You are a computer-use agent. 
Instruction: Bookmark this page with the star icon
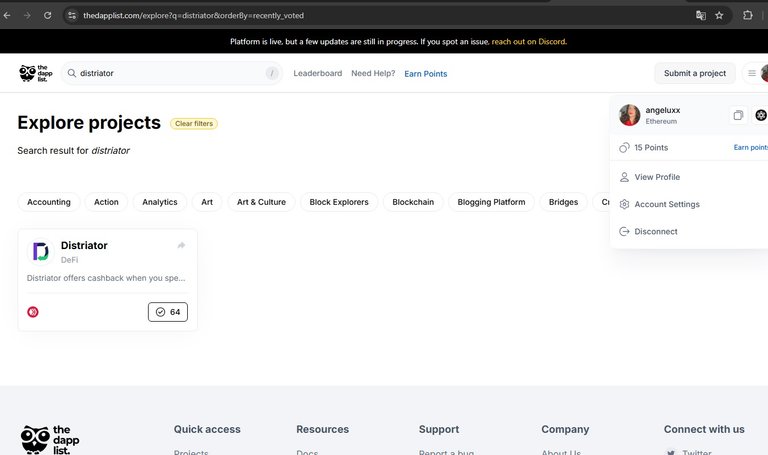click(719, 16)
